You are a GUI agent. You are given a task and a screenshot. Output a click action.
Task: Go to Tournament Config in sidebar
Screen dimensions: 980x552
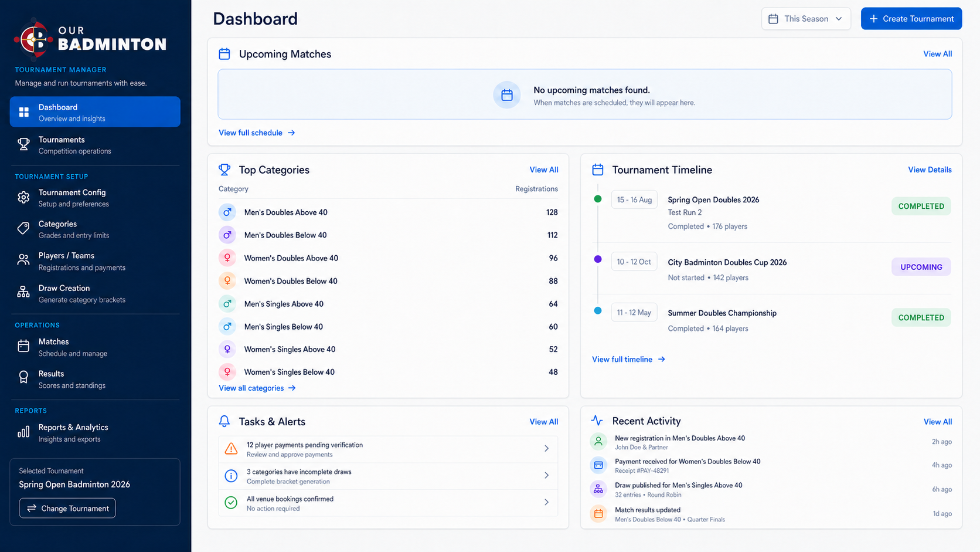tap(95, 198)
